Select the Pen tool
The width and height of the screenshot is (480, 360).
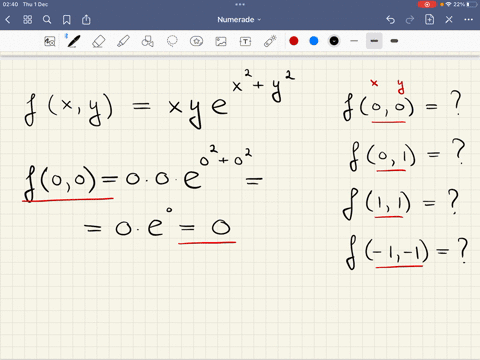(73, 41)
